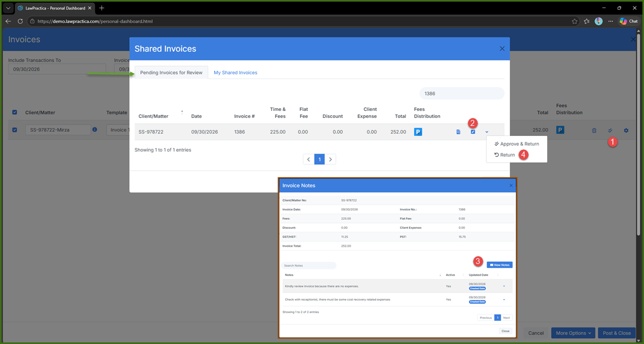644x344 pixels.
Task: Click the search field containing 1386
Action: click(x=462, y=93)
